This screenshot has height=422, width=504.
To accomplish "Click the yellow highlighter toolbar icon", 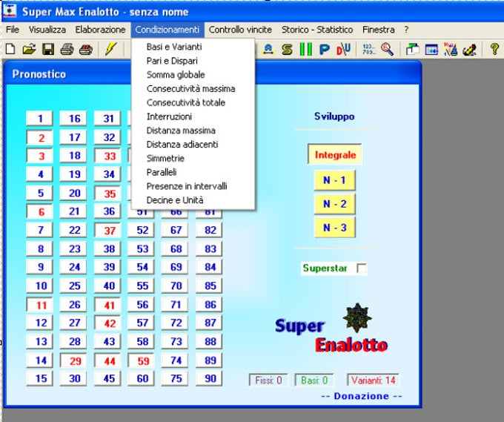I will [469, 49].
